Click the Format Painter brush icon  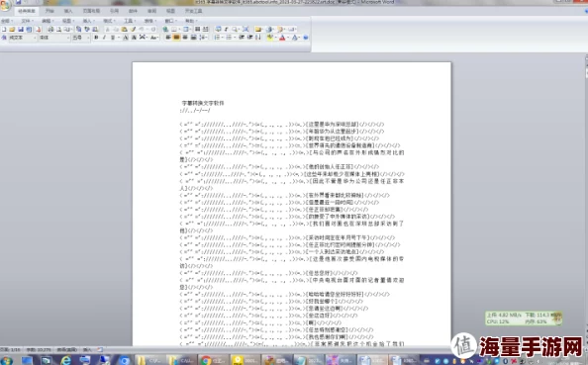pos(133,30)
